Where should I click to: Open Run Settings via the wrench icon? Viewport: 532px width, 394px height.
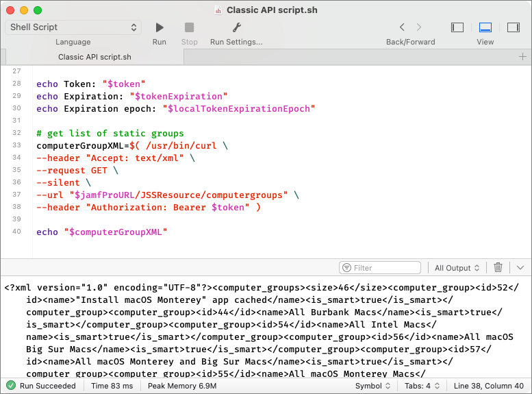point(236,27)
